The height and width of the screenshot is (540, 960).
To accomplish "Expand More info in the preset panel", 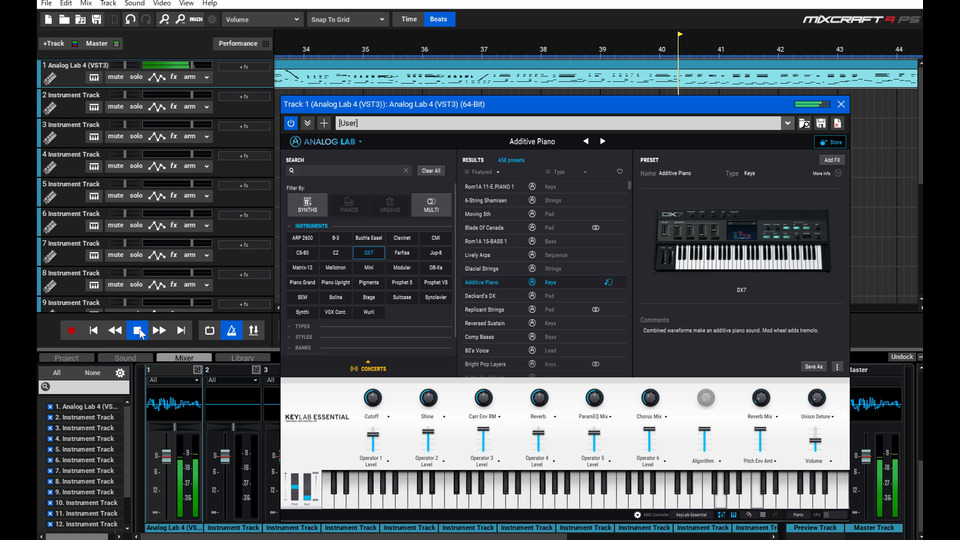I will coord(827,173).
